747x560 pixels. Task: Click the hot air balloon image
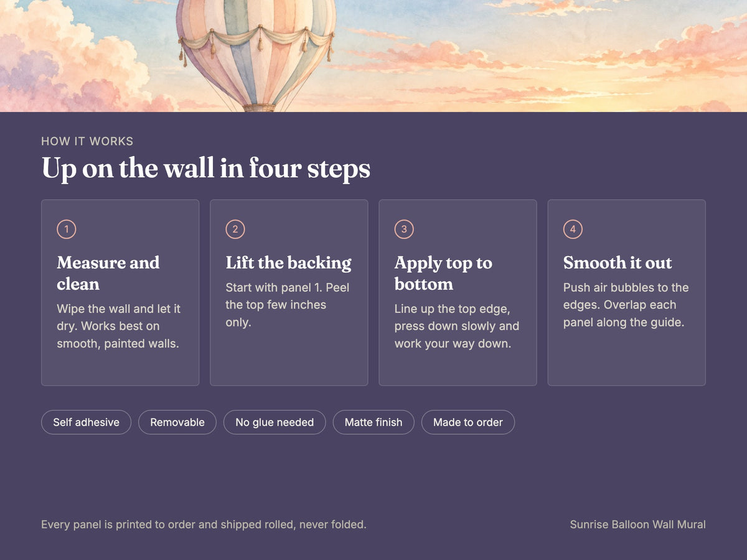[374, 56]
